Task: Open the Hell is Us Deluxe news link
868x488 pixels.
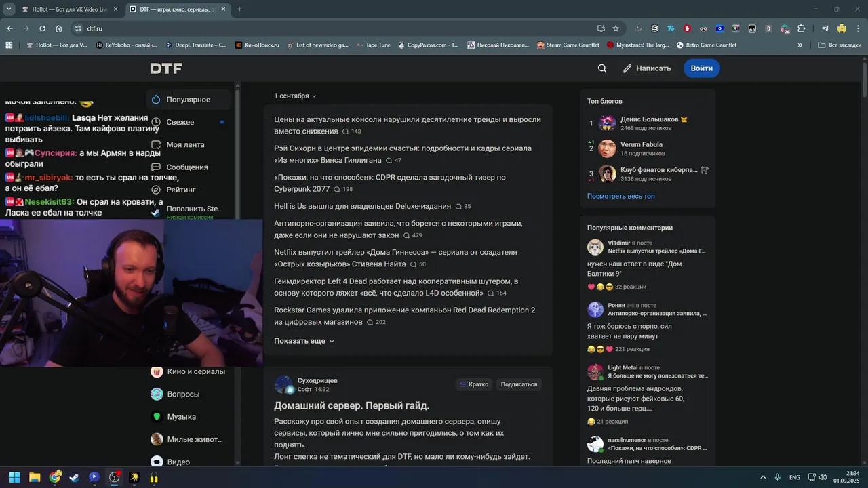Action: click(x=362, y=206)
